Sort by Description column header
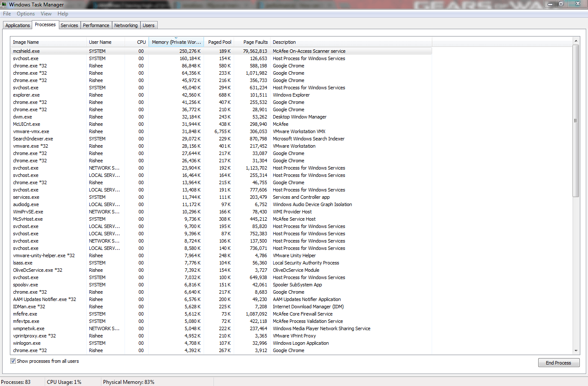This screenshot has height=386, width=588. coord(351,42)
